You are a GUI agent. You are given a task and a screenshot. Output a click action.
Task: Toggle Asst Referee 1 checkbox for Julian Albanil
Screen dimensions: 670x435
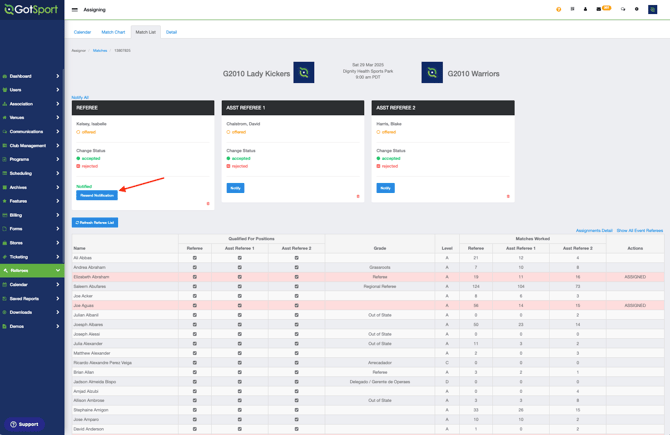240,315
